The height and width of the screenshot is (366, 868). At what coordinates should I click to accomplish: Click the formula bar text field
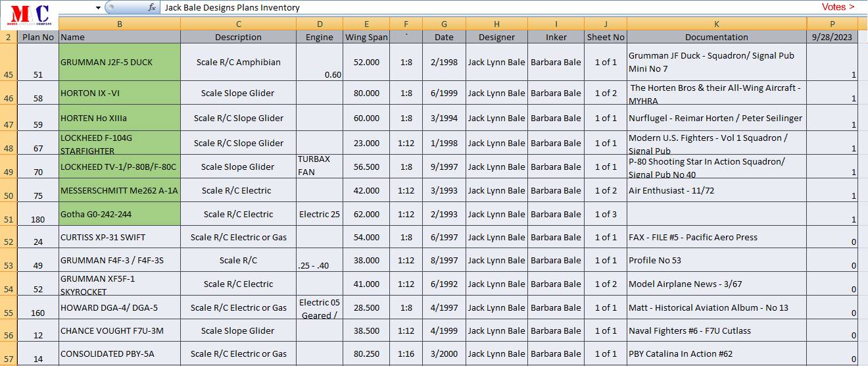(487, 7)
